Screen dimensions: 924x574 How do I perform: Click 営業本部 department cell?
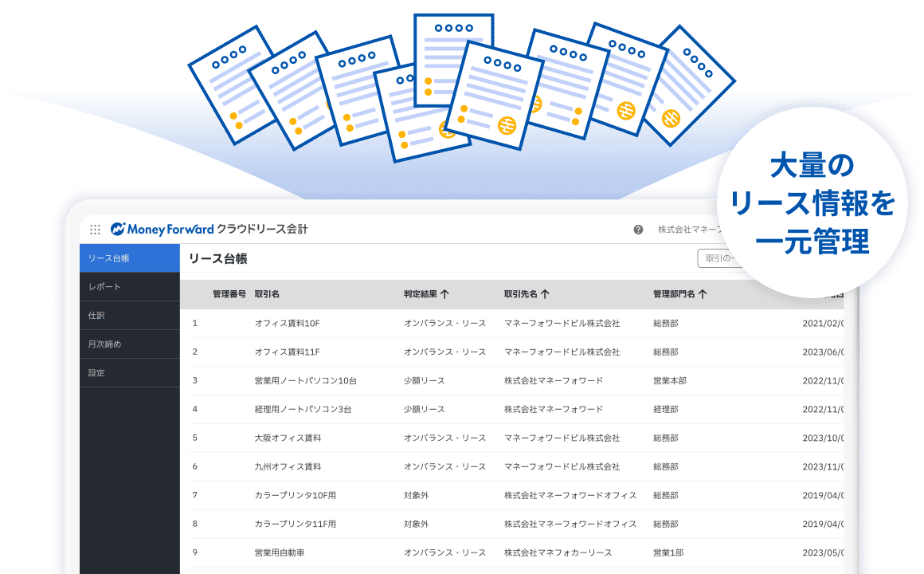[669, 380]
